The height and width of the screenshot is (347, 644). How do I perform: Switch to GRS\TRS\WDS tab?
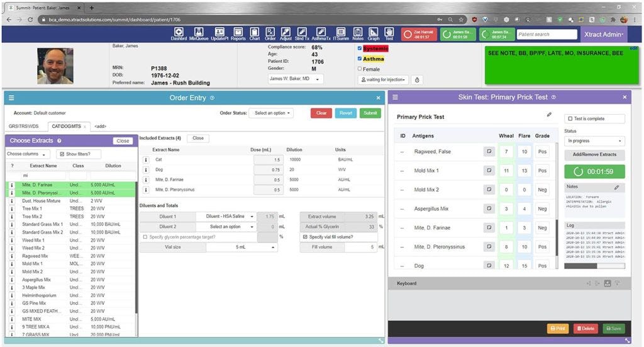24,126
